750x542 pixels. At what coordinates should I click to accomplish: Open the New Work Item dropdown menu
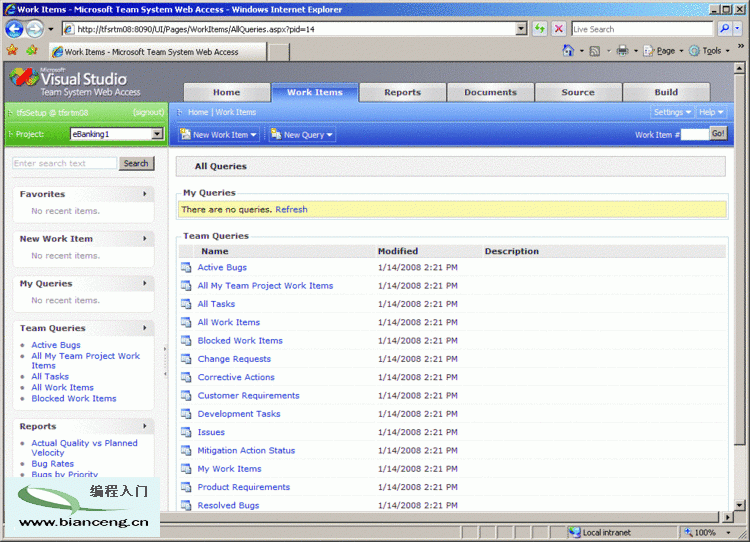pyautogui.click(x=219, y=135)
